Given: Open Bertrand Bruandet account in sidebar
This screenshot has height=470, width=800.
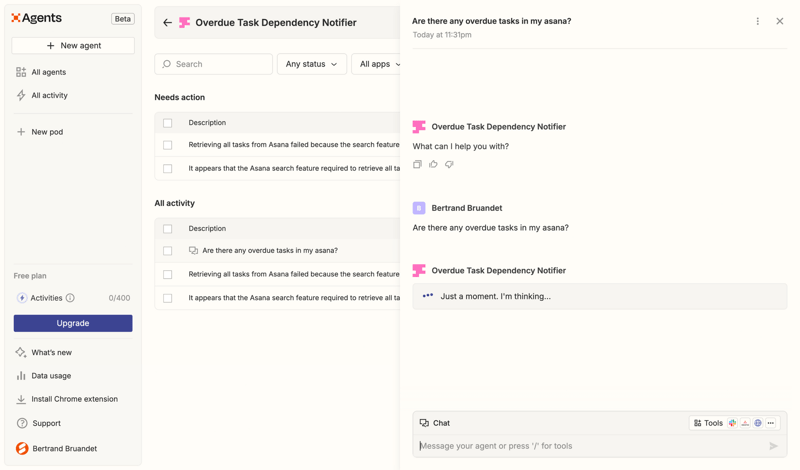Looking at the screenshot, I should (x=64, y=449).
